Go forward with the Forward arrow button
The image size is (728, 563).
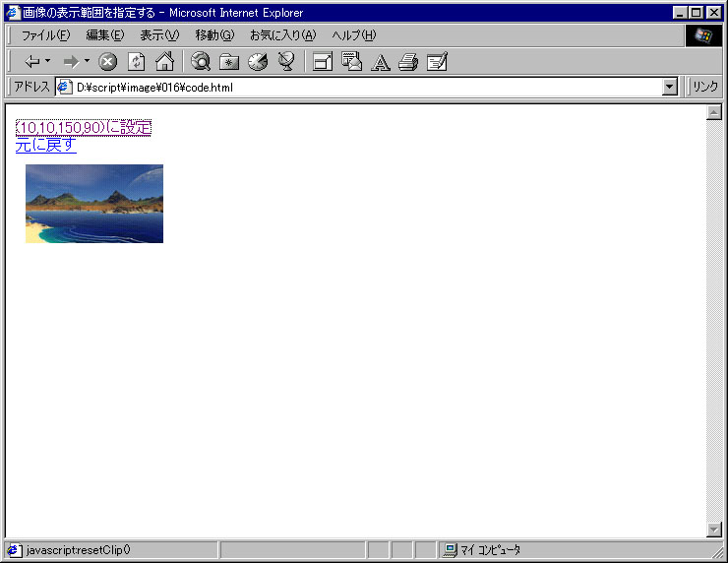71,61
